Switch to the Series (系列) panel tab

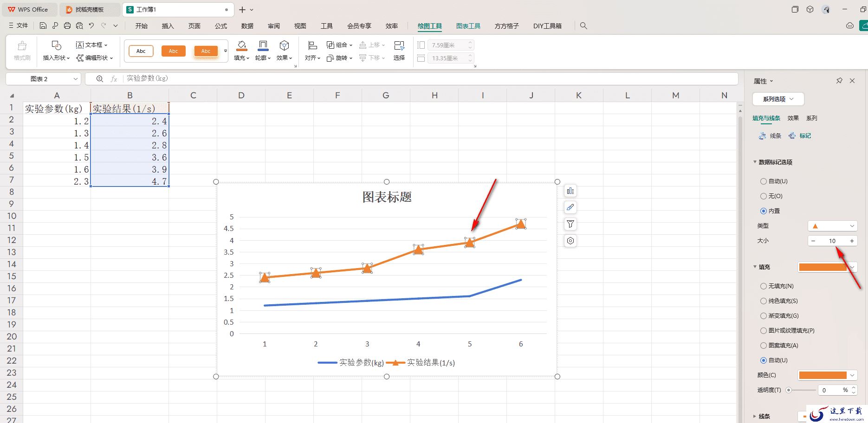click(812, 118)
